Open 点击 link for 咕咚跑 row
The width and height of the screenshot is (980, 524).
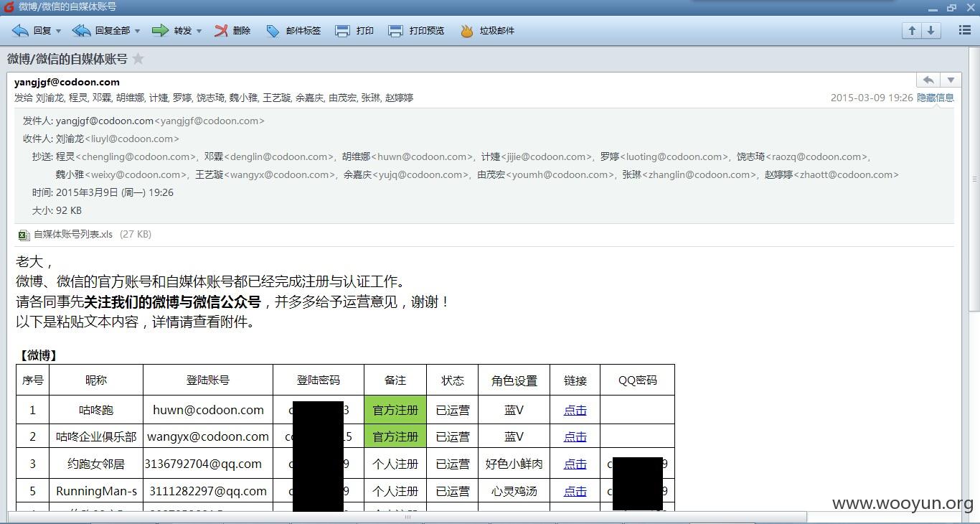pos(575,410)
